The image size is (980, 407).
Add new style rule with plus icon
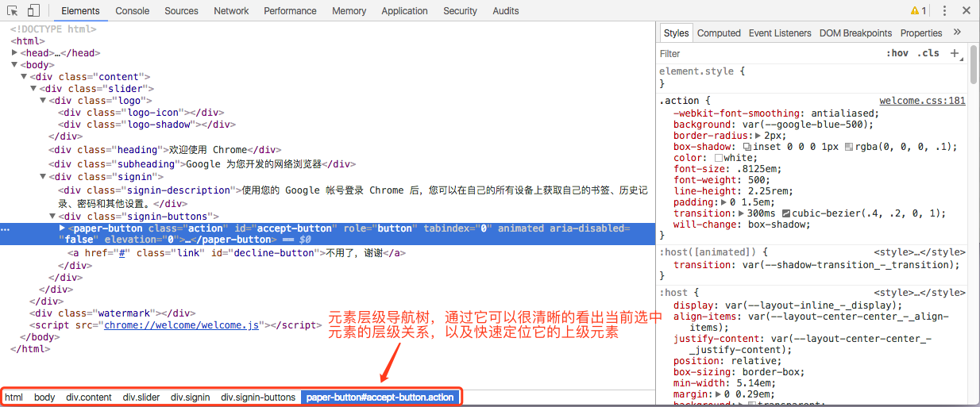pyautogui.click(x=954, y=53)
